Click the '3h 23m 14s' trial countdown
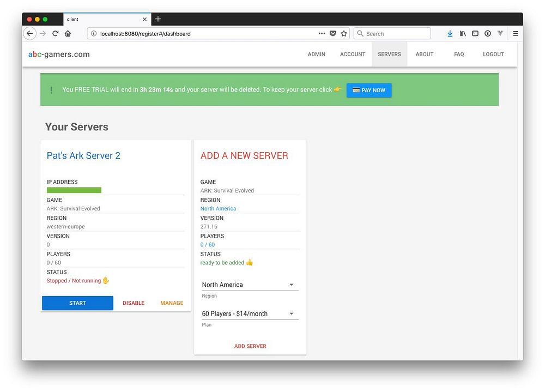 click(x=156, y=89)
